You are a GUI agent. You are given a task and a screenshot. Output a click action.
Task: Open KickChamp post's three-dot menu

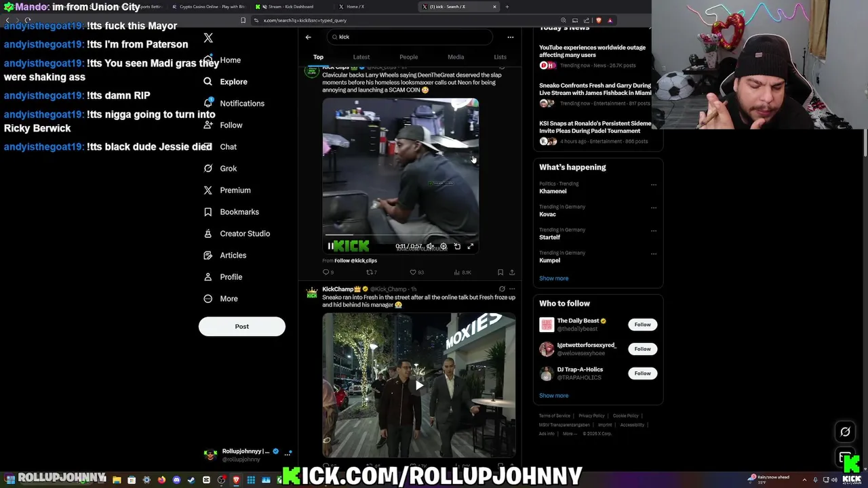point(512,289)
